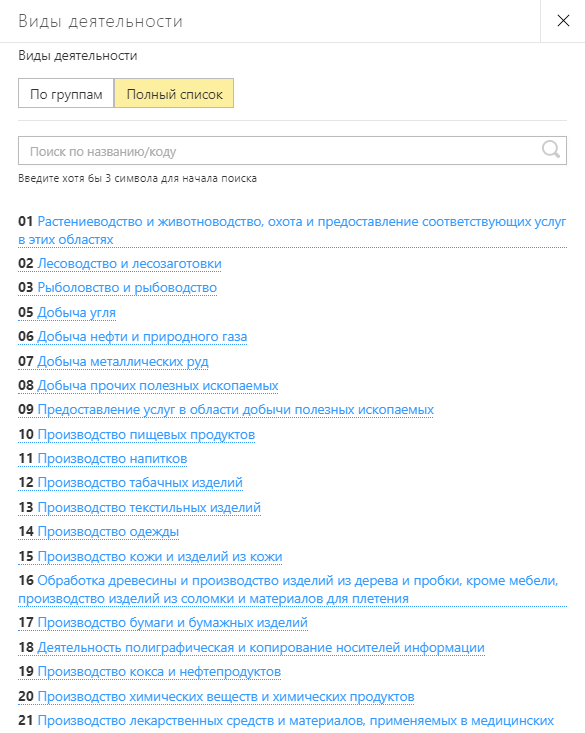
Task: Select 07 Добыча металлических руд
Action: coord(114,361)
